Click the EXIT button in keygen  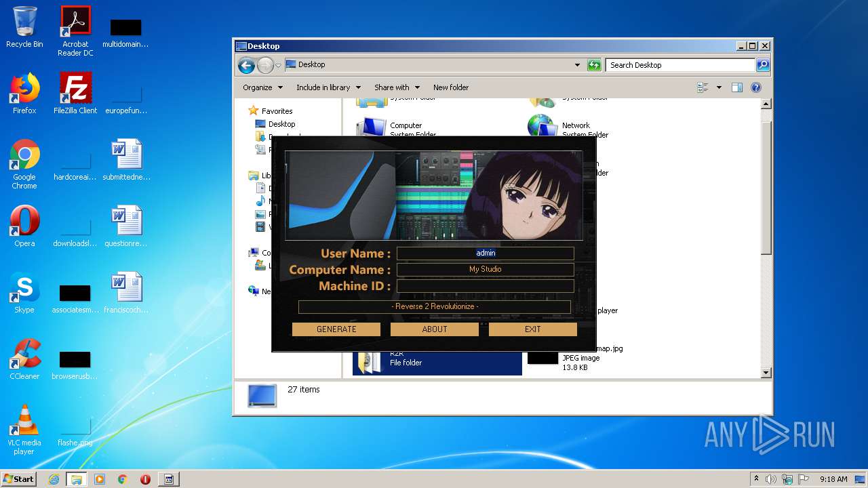(533, 329)
